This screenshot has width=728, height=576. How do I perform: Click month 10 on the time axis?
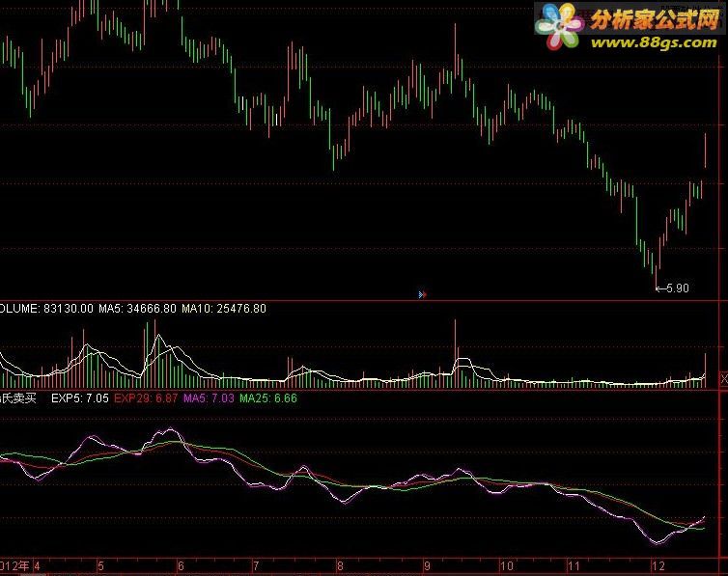click(507, 565)
